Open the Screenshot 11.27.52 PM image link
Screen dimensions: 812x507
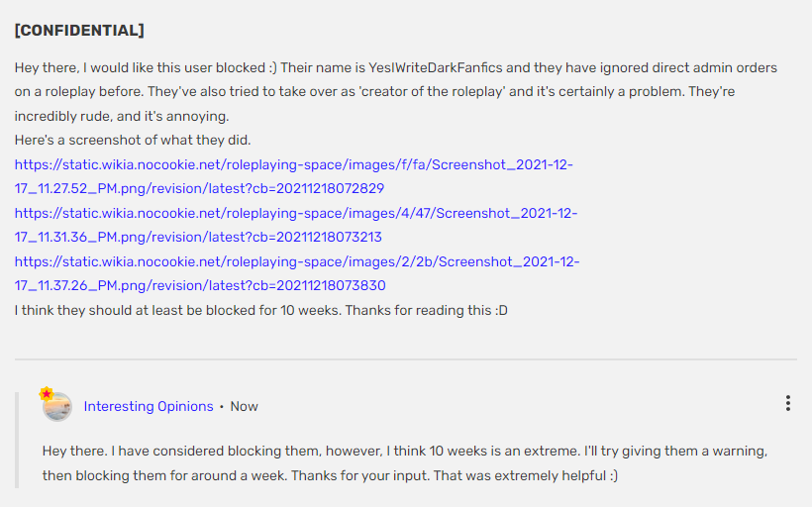point(294,176)
